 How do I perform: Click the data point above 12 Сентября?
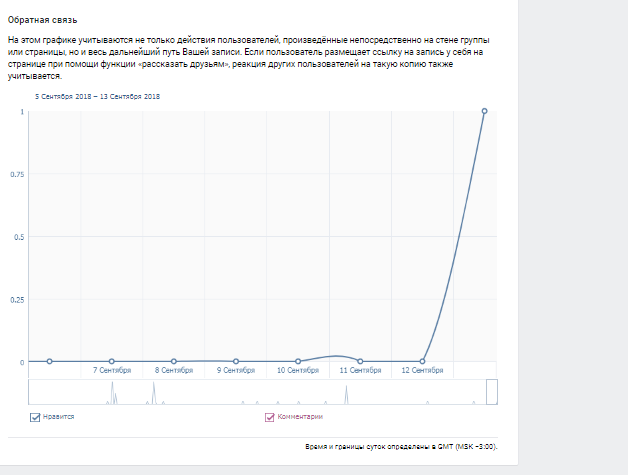pos(422,361)
